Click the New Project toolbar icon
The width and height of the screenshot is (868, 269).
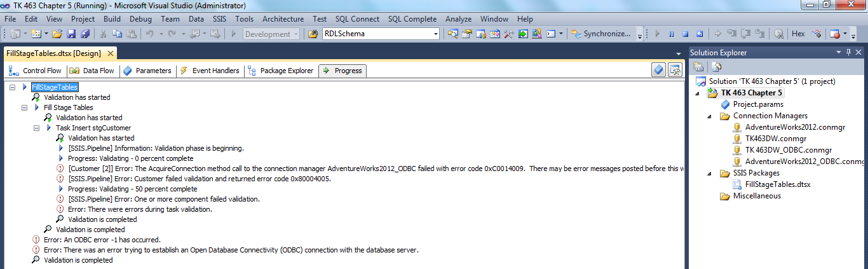tap(15, 34)
